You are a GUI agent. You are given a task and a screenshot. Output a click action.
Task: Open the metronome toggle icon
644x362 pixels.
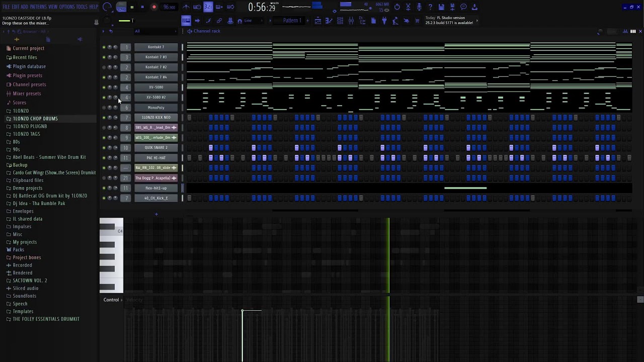pyautogui.click(x=186, y=7)
